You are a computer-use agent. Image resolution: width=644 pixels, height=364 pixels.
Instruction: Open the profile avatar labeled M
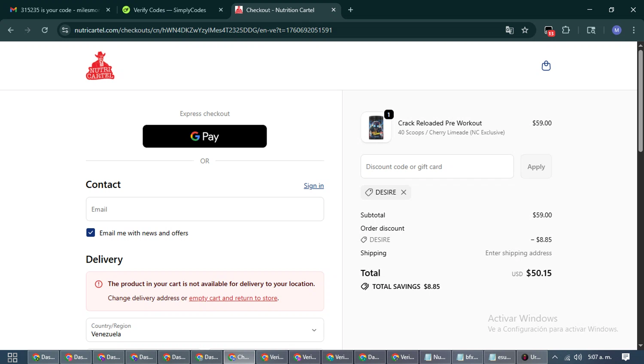click(617, 30)
